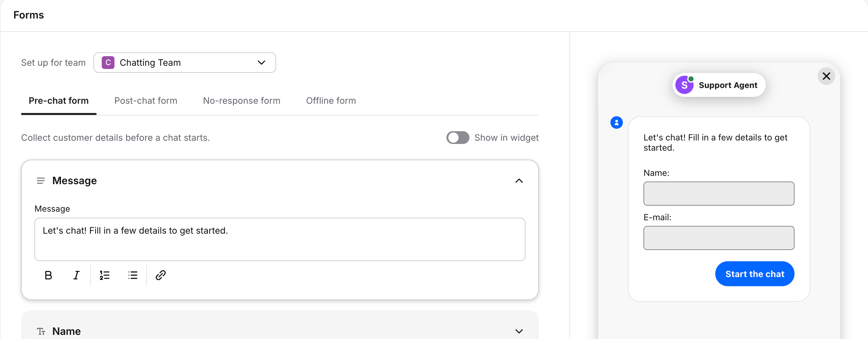Click 'Collect customer details before a chat starts.' text
868x339 pixels.
115,138
